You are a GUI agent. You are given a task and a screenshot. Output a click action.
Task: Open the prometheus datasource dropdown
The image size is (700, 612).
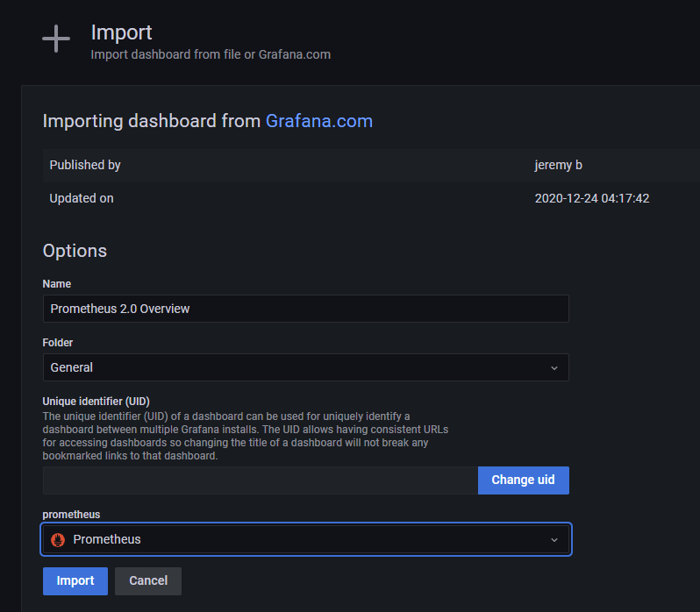[x=306, y=539]
